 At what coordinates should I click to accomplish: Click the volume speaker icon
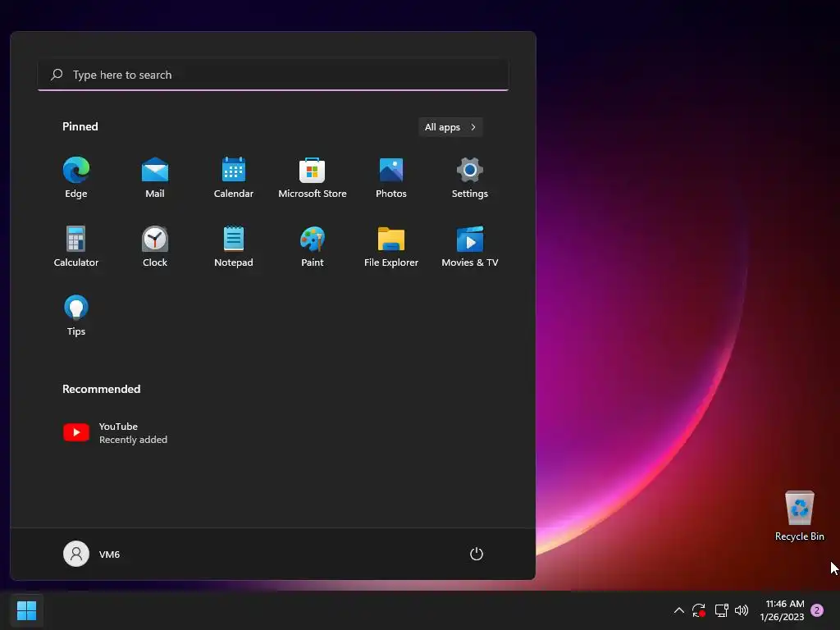click(742, 610)
